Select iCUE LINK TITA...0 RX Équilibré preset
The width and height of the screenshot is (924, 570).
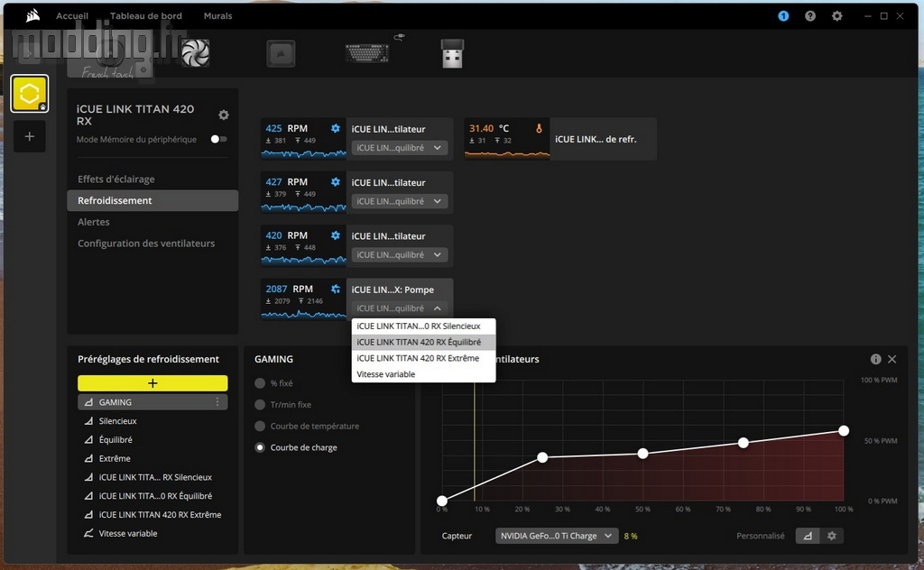click(152, 496)
